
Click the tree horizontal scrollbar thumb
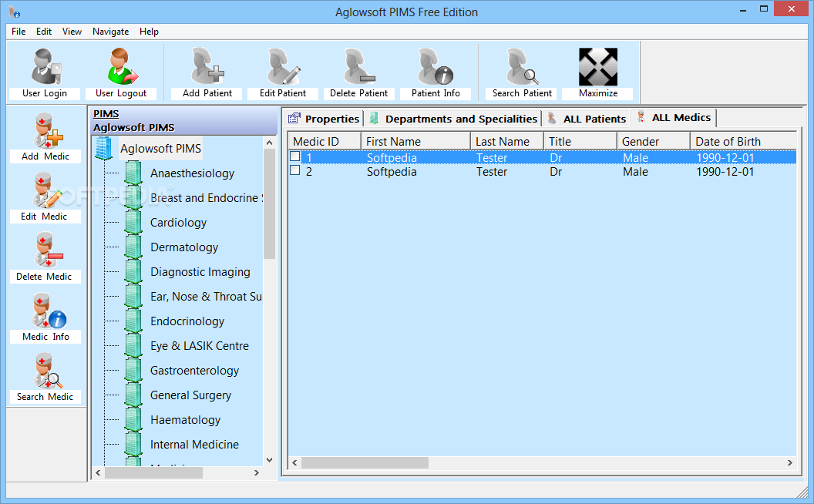point(153,472)
